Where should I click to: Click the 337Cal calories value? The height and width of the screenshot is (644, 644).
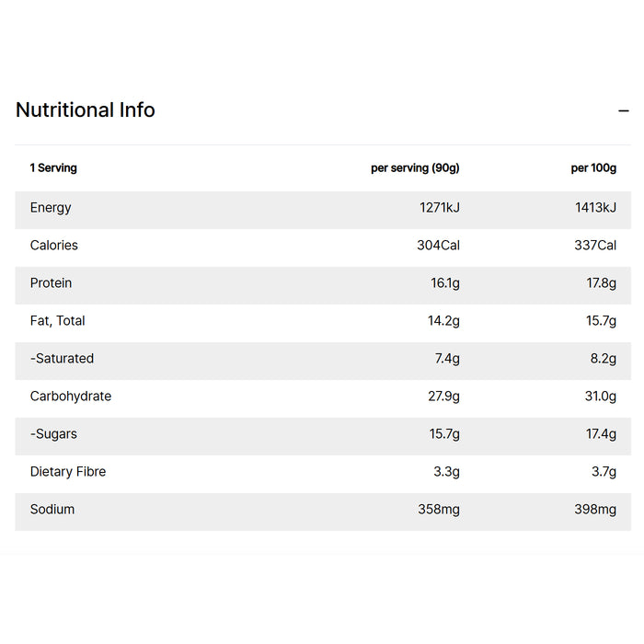pyautogui.click(x=595, y=246)
